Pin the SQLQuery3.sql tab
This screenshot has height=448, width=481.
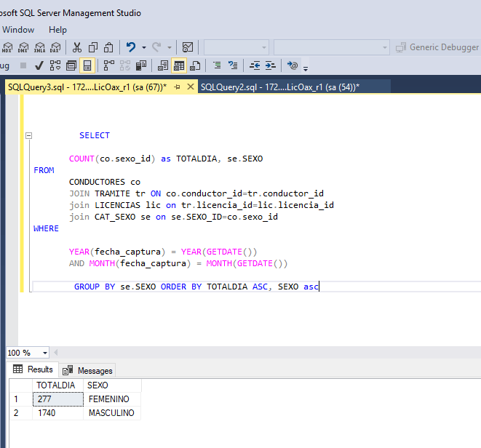[177, 87]
